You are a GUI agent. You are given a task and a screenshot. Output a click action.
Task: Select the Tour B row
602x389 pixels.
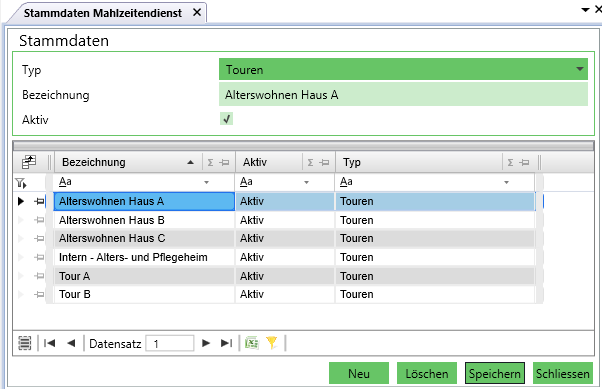[x=294, y=295]
